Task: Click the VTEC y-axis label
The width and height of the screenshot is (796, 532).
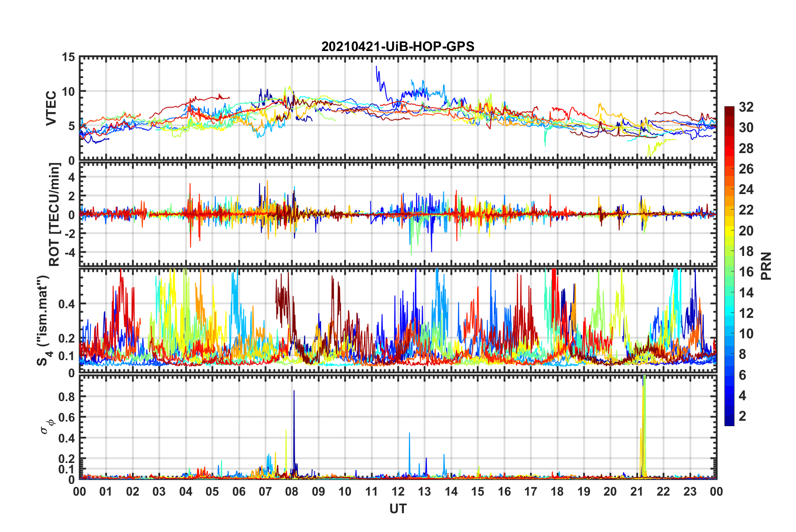Action: (51, 108)
